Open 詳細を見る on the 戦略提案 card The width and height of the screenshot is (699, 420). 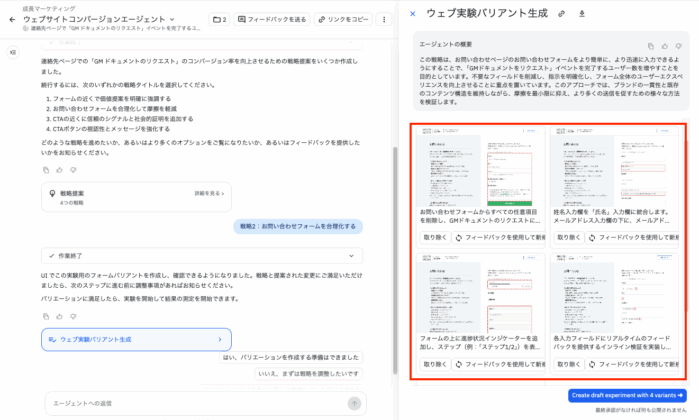tap(206, 193)
